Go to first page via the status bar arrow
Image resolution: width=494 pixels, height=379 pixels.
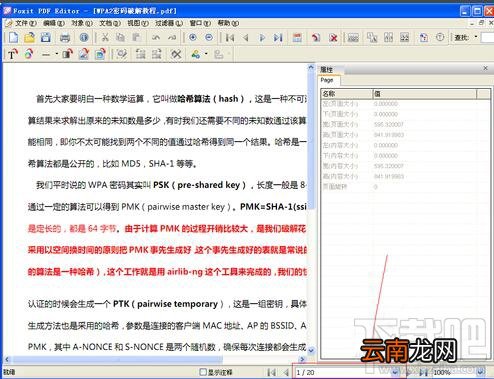(x=271, y=372)
